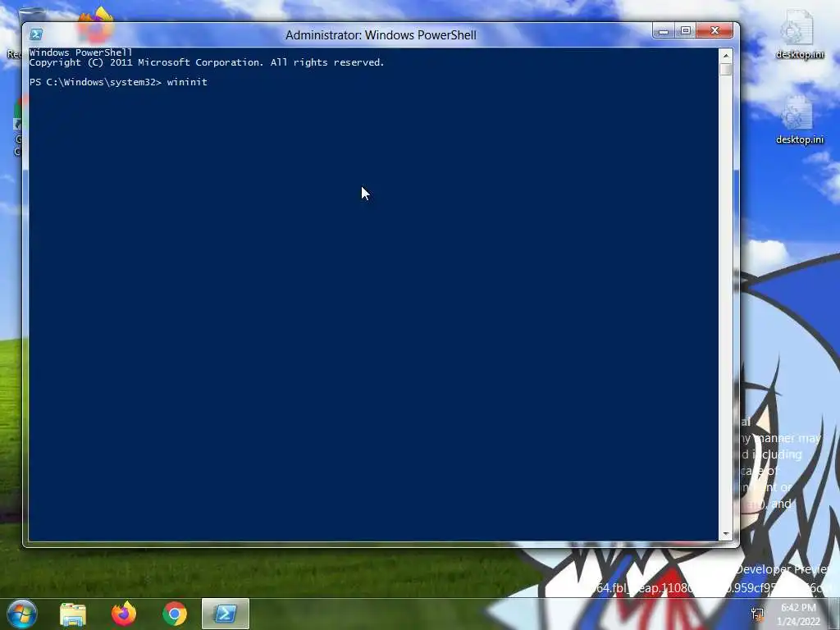Minimize the PowerShell window
The image size is (840, 630).
(x=663, y=31)
